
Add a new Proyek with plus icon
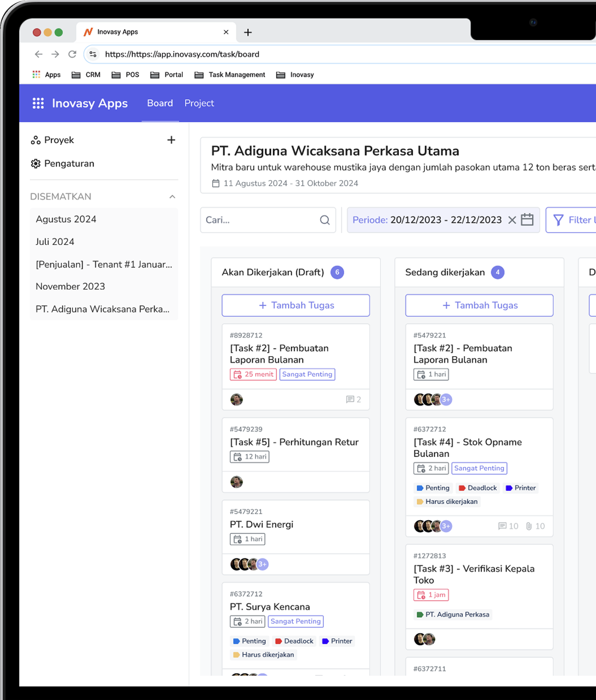point(172,140)
